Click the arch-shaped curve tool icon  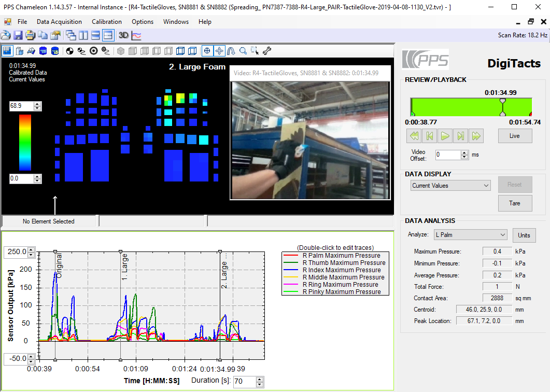[231, 51]
